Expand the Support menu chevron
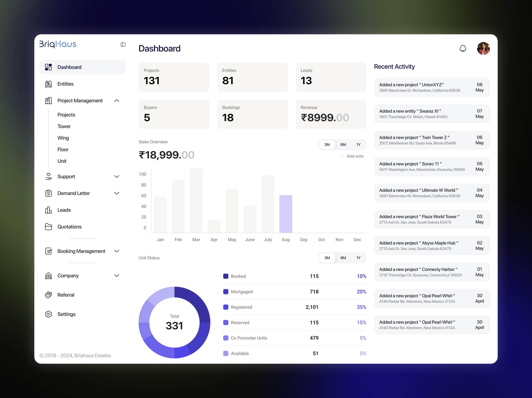The image size is (532, 398). (117, 177)
